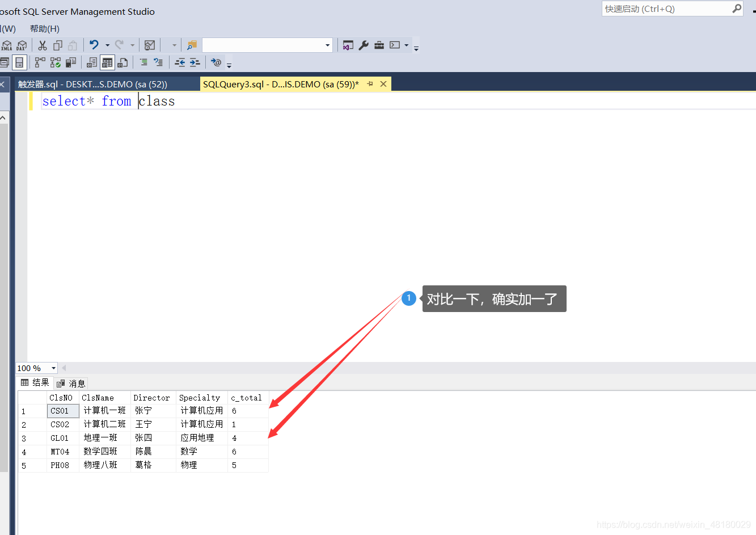756x535 pixels.
Task: Select the PH08 cell
Action: coord(62,465)
